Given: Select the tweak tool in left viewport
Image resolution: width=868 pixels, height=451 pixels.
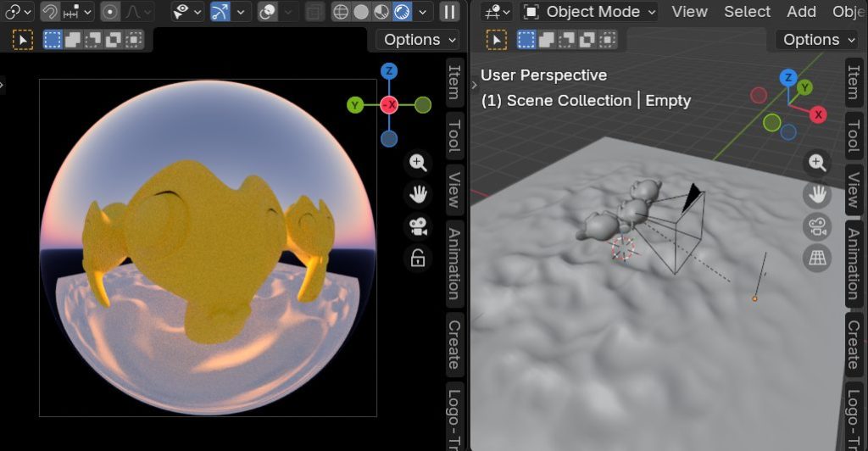Looking at the screenshot, I should pyautogui.click(x=23, y=40).
